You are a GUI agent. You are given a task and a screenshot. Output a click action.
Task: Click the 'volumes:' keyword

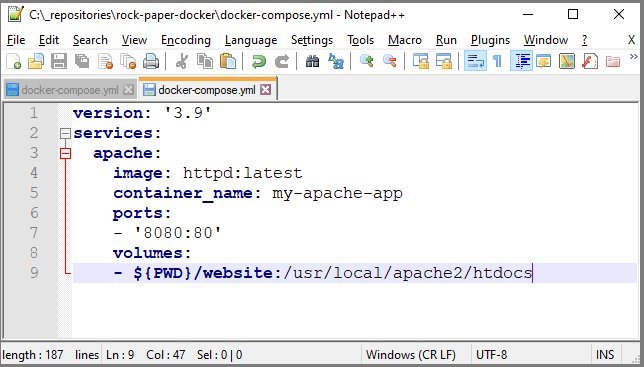click(x=152, y=253)
